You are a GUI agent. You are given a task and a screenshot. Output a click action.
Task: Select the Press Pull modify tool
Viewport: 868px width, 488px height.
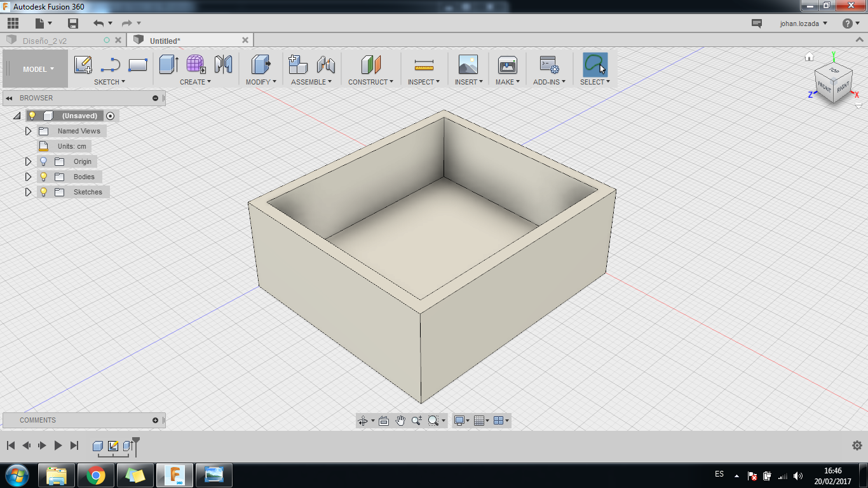point(261,65)
